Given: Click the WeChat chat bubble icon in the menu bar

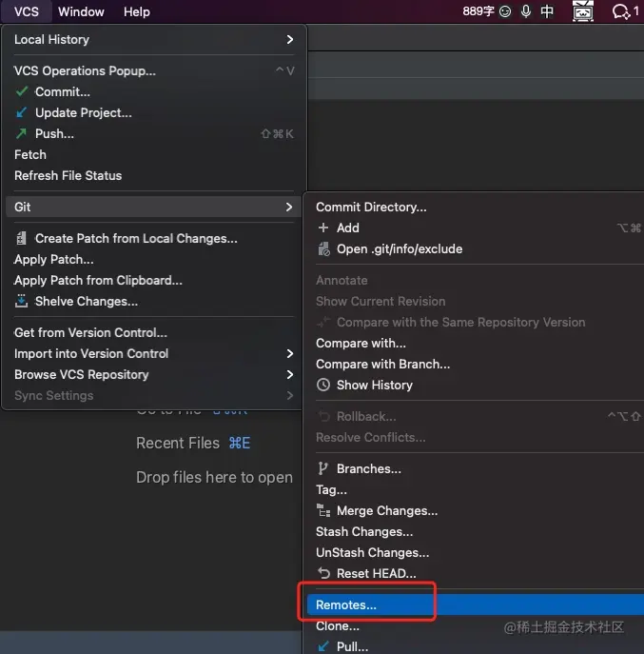Looking at the screenshot, I should coord(620,11).
